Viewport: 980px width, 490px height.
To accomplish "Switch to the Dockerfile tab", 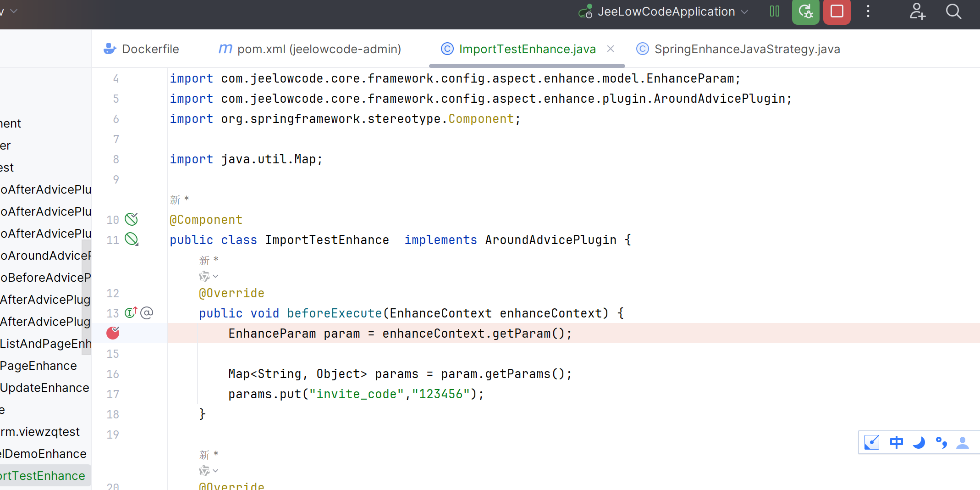I will 142,49.
